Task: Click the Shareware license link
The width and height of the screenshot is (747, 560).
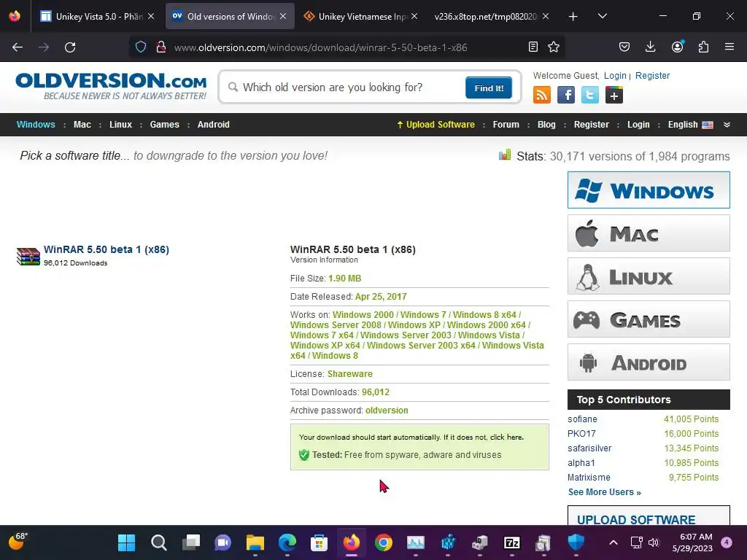Action: (x=349, y=374)
